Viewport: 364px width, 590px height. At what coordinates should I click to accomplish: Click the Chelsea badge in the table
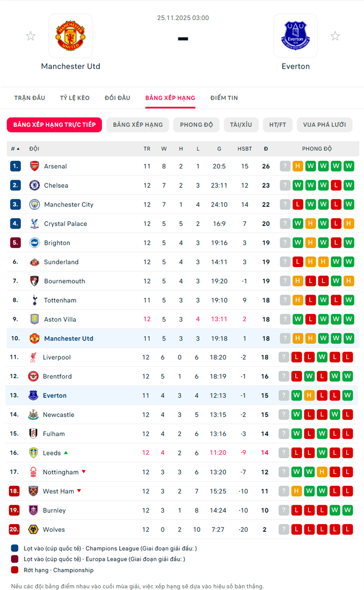click(34, 185)
